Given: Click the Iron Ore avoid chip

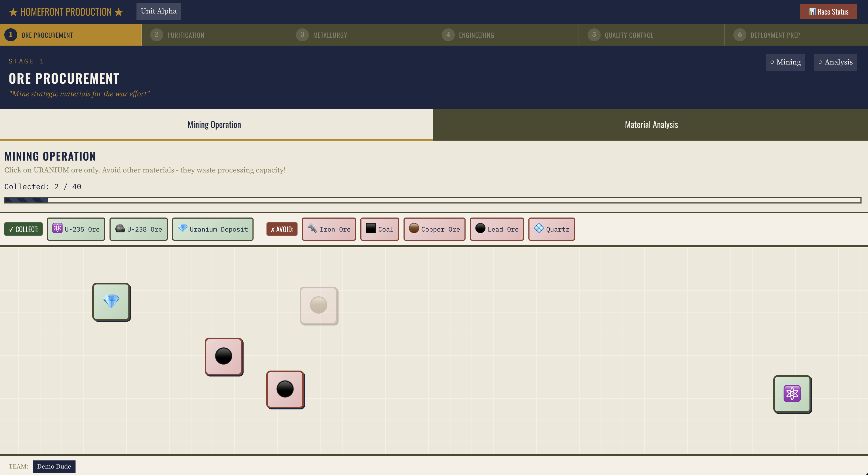Looking at the screenshot, I should (x=329, y=229).
